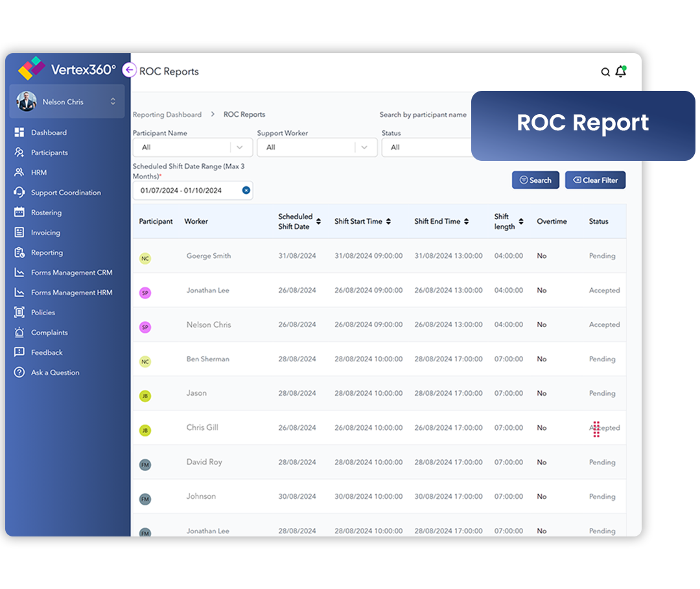
Task: Click the Clear Filter button
Action: coord(595,180)
